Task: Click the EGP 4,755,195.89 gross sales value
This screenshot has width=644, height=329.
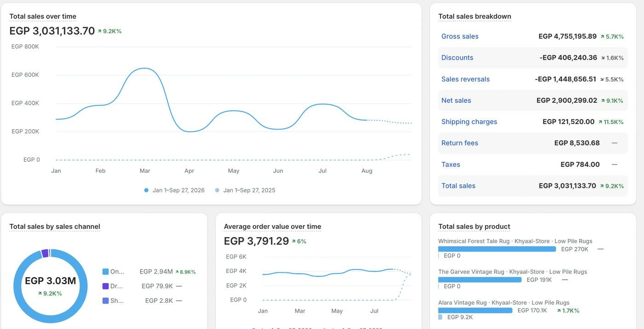Action: point(568,36)
